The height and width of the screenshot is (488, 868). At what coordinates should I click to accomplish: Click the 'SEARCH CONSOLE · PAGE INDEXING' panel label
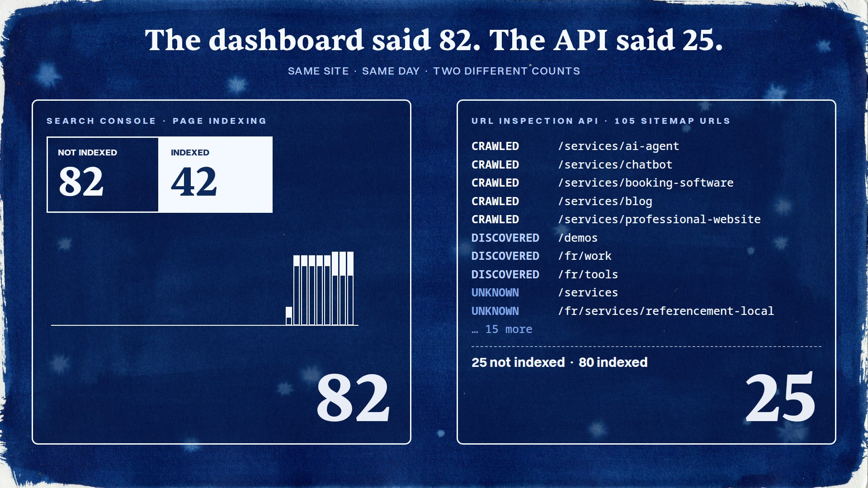click(x=157, y=121)
